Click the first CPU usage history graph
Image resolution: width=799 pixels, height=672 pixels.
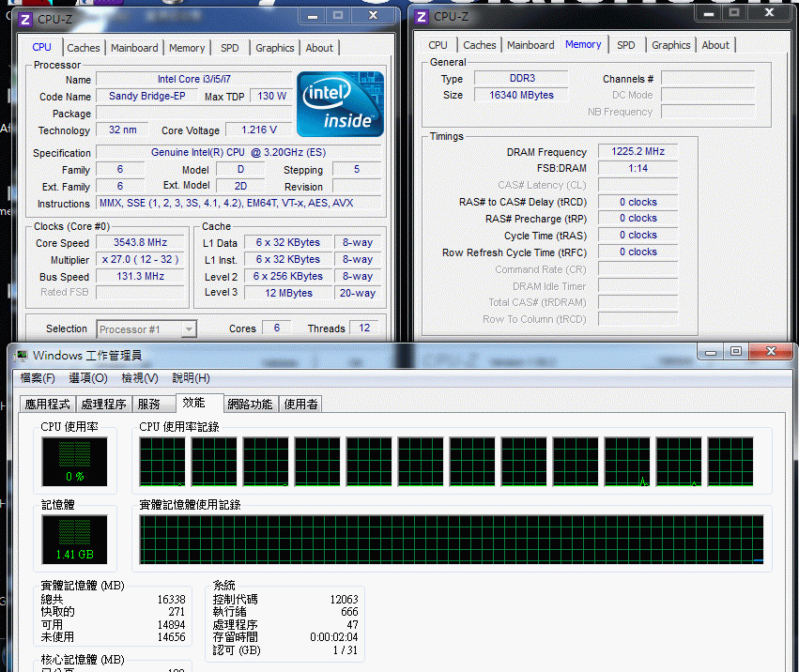[x=162, y=462]
